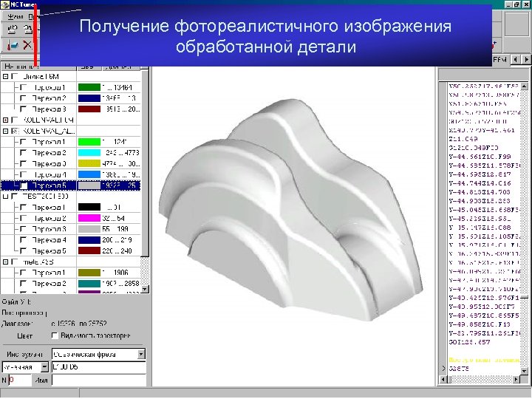This screenshot has width=532, height=399.
Task: Click the red X delete toolbar icon
Action: 27,45
